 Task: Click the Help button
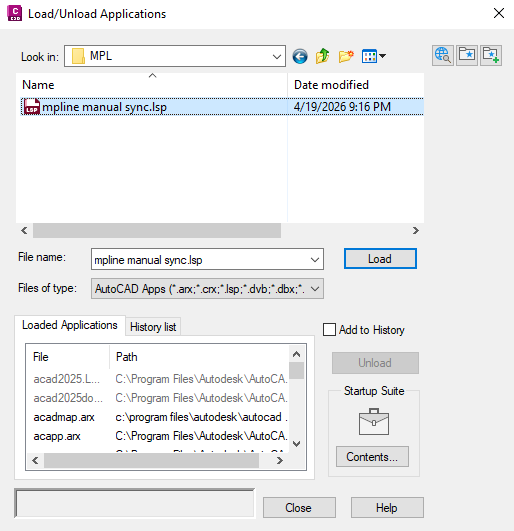[x=387, y=508]
